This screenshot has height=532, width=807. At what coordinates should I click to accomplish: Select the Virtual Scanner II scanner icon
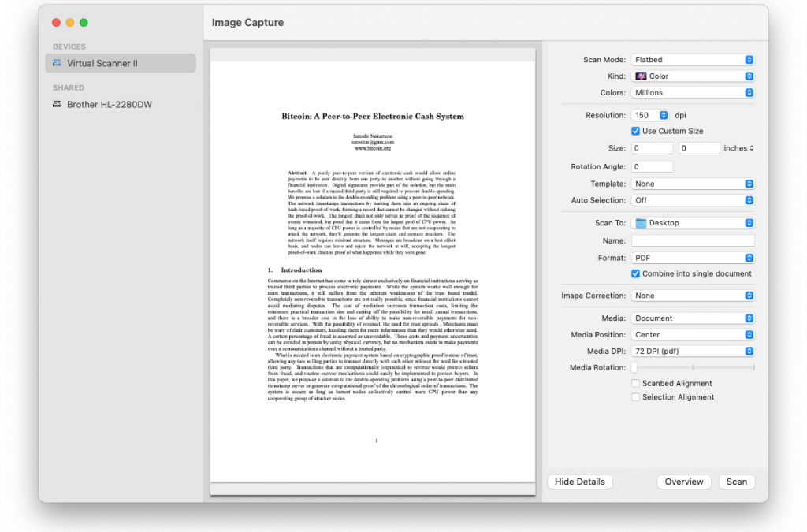[57, 63]
